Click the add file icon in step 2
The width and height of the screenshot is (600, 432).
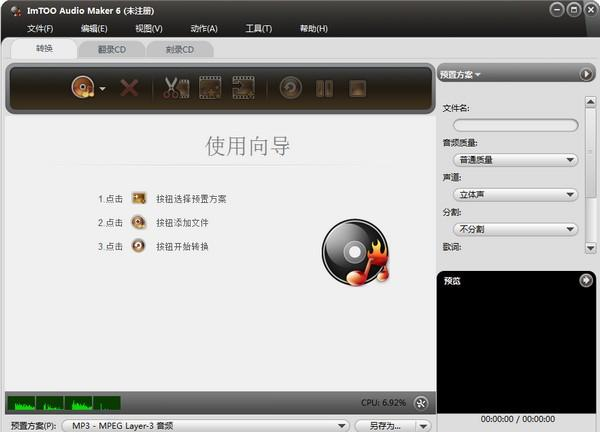[x=139, y=222]
